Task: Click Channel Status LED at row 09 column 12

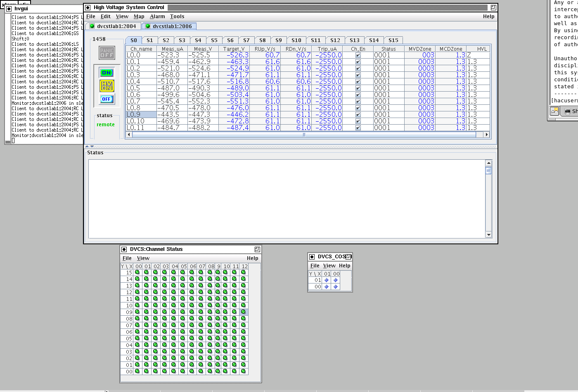Action: [x=244, y=312]
